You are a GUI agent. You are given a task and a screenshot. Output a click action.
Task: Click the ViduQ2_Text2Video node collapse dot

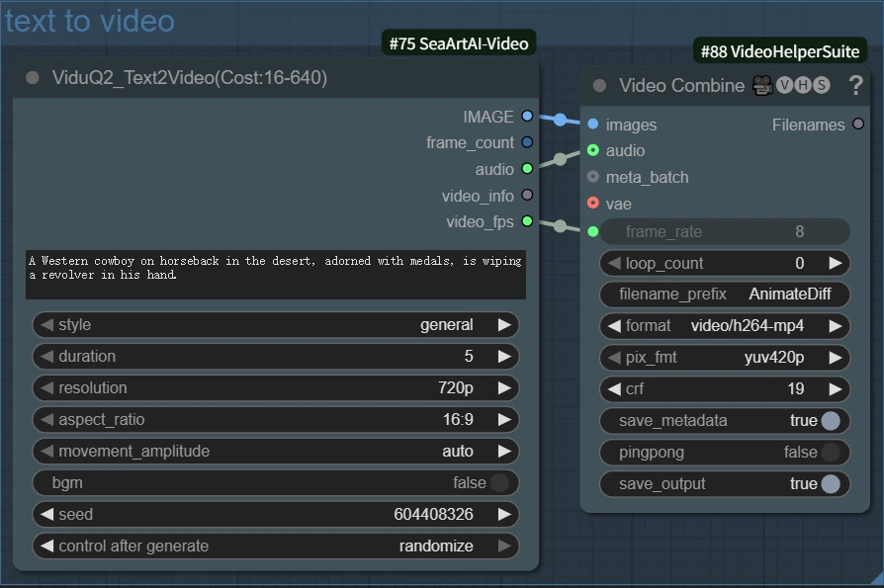click(x=33, y=78)
